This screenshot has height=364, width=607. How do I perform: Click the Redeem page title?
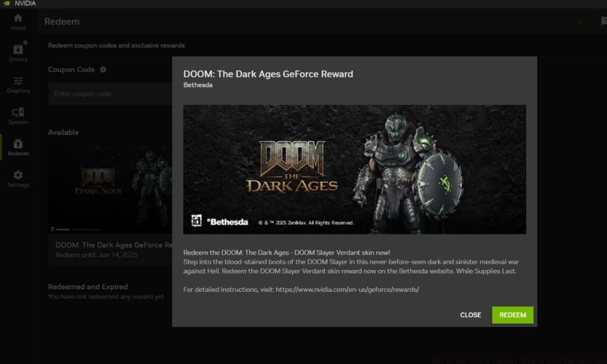[61, 21]
